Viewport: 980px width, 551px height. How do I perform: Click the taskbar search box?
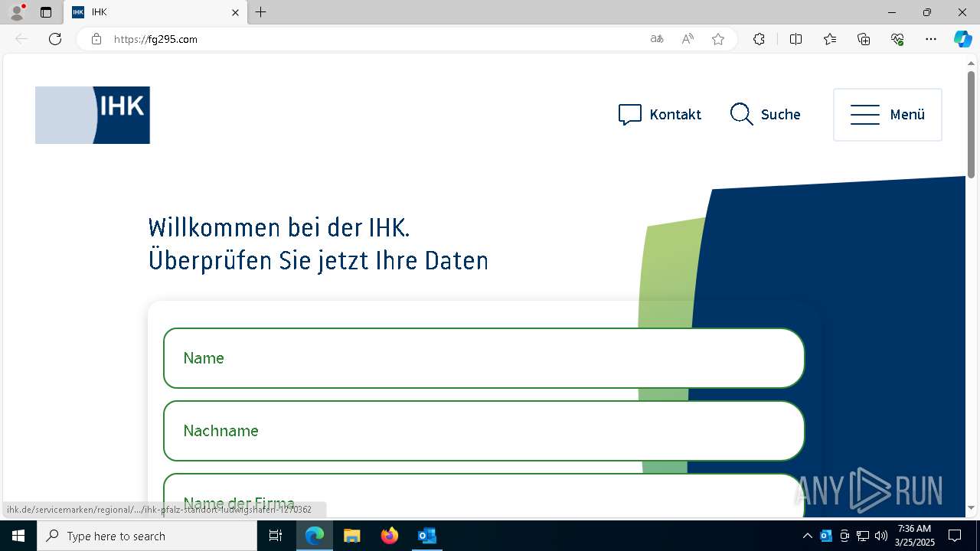tap(147, 536)
